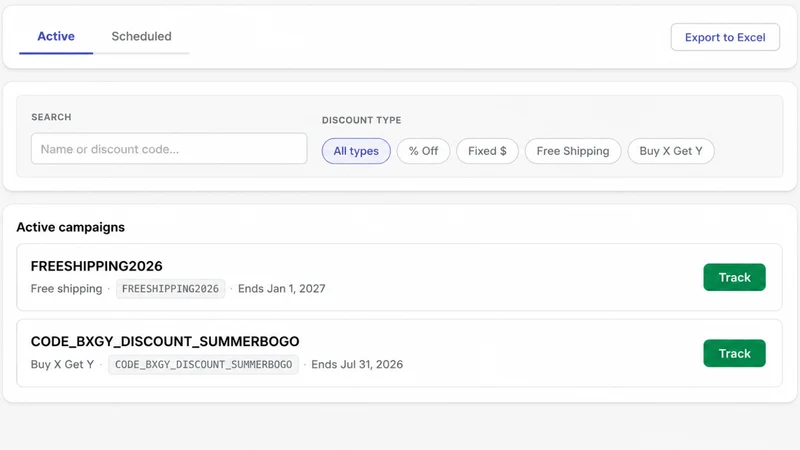The width and height of the screenshot is (800, 450).
Task: Click the 'Free shipping' type label in the campaign row
Action: coord(66,289)
